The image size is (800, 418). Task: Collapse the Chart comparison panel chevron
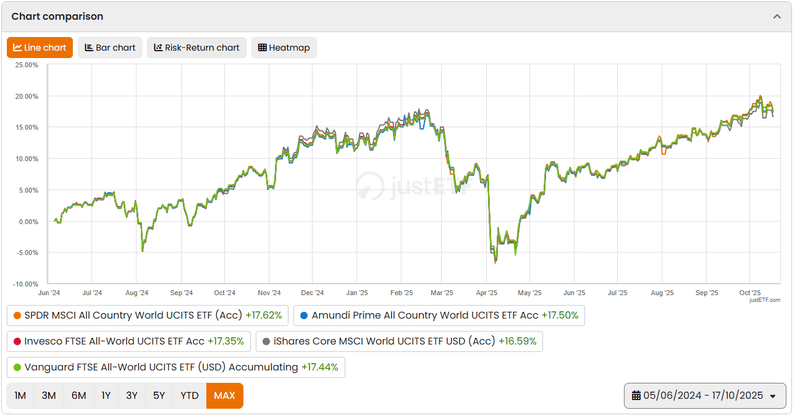point(777,16)
